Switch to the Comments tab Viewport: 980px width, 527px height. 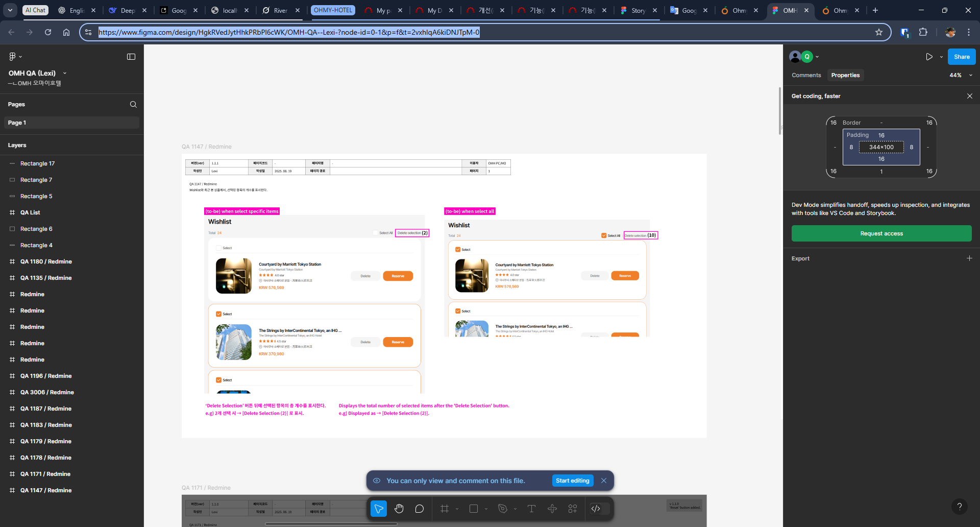[806, 75]
